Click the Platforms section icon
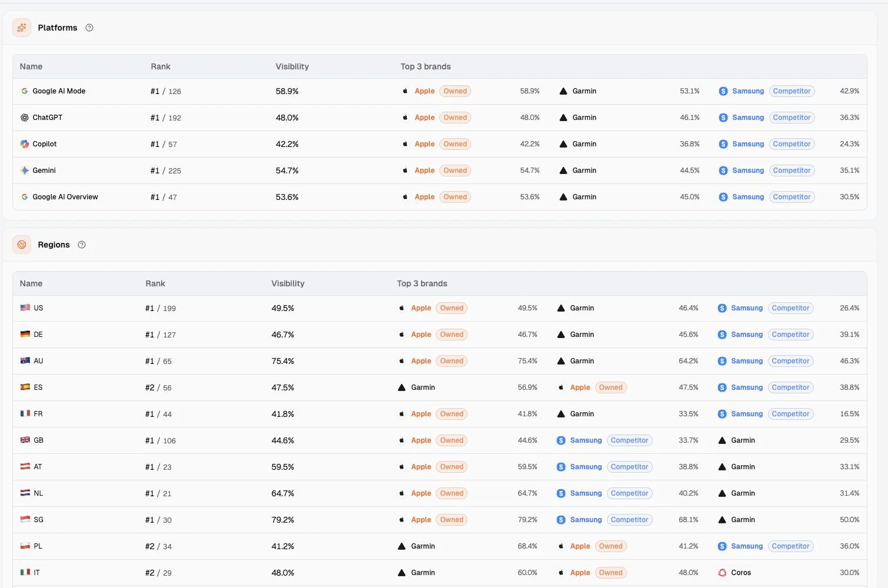Image resolution: width=888 pixels, height=588 pixels. point(22,28)
